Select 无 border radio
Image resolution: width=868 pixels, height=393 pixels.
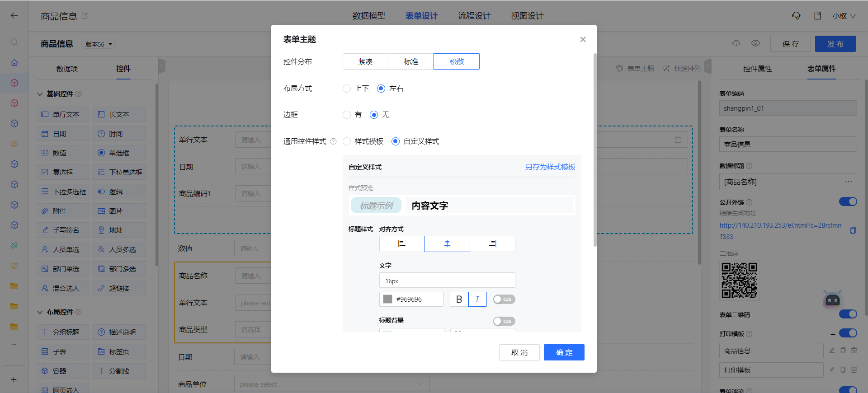374,115
